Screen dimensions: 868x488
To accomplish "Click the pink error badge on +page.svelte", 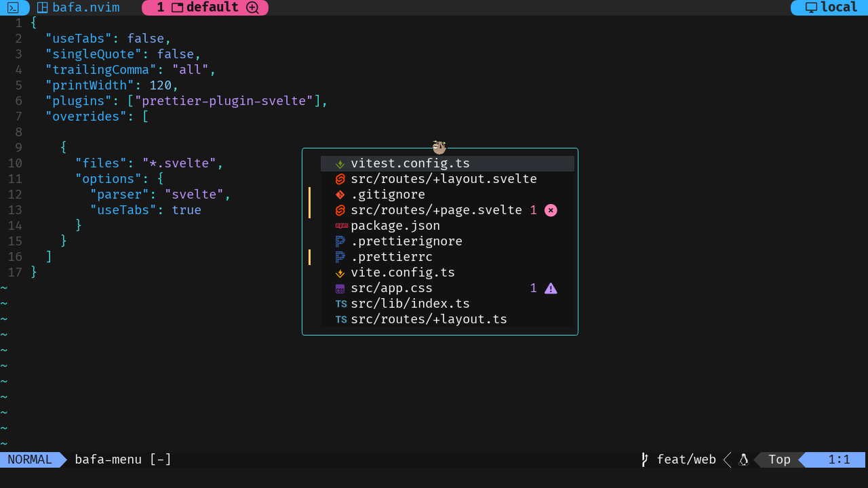I will [x=551, y=210].
